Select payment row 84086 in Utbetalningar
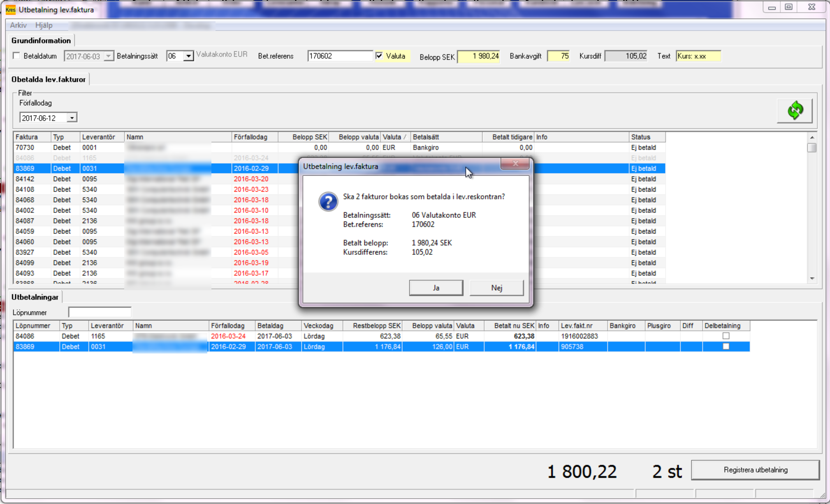 pos(382,336)
